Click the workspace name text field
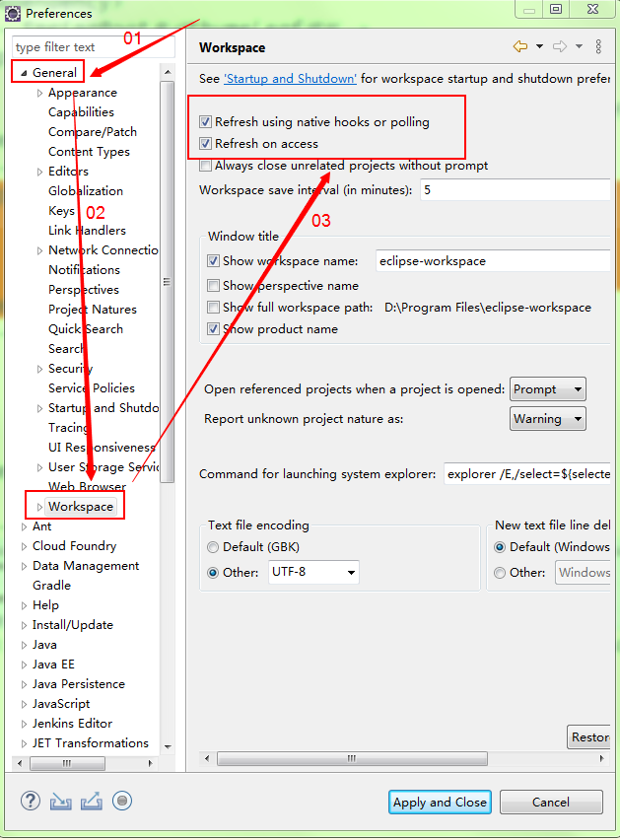 coord(493,261)
